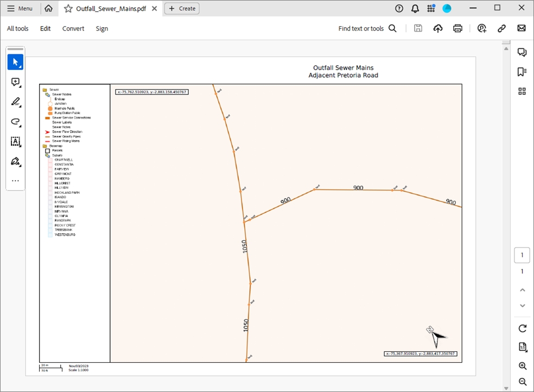Open the page thumbnails panel
The height and width of the screenshot is (392, 534).
pos(522,91)
